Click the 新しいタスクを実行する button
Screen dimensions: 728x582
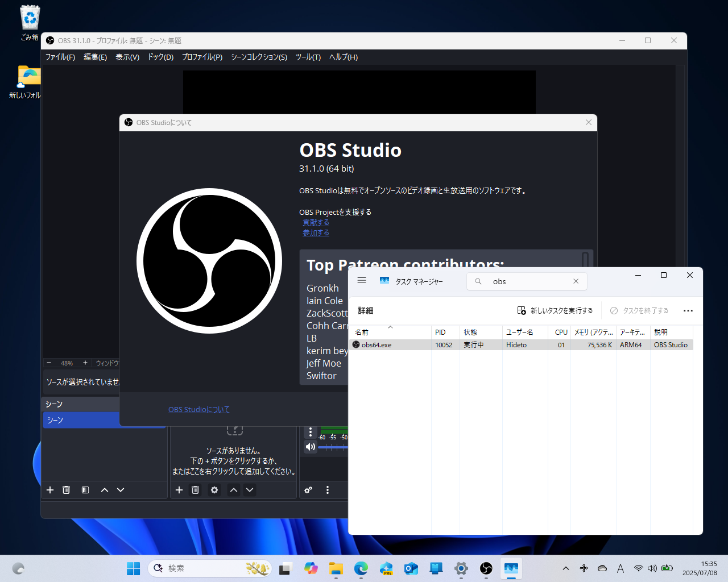pyautogui.click(x=556, y=310)
